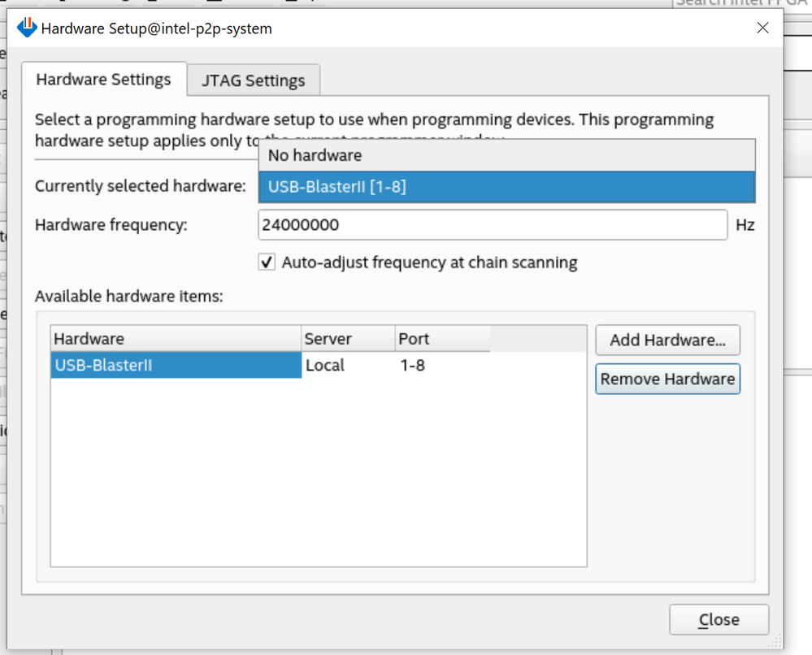Click the Port column header
The image size is (812, 655).
pos(442,339)
